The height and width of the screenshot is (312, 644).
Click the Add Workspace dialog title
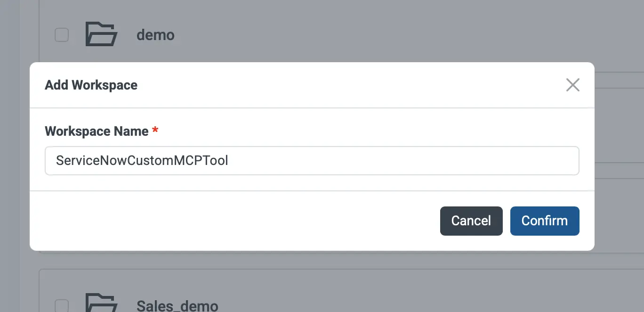pos(91,85)
